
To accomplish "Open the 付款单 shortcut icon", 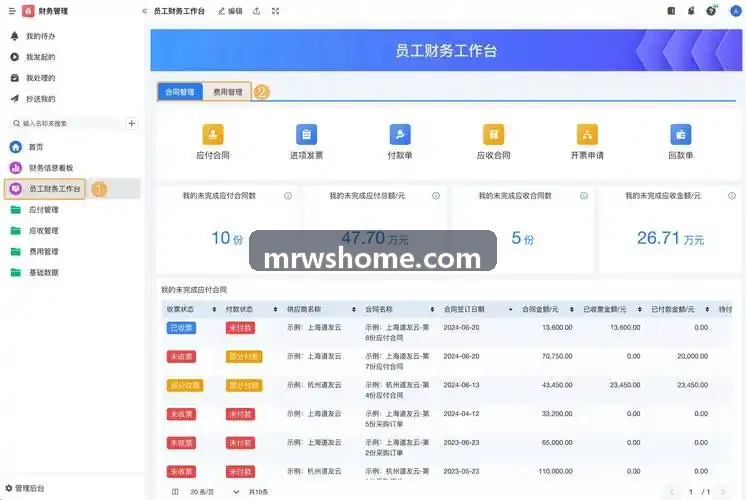I will (x=400, y=134).
